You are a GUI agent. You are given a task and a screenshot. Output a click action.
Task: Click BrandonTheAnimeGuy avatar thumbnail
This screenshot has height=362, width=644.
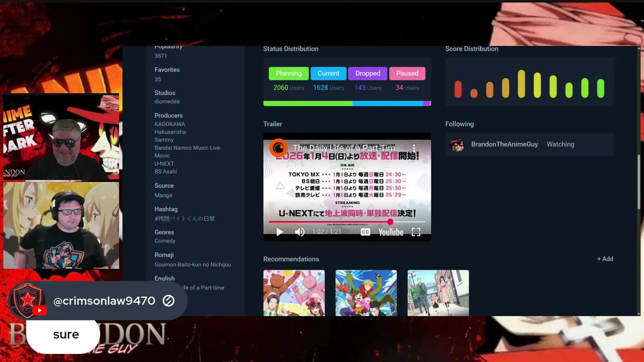pyautogui.click(x=457, y=145)
